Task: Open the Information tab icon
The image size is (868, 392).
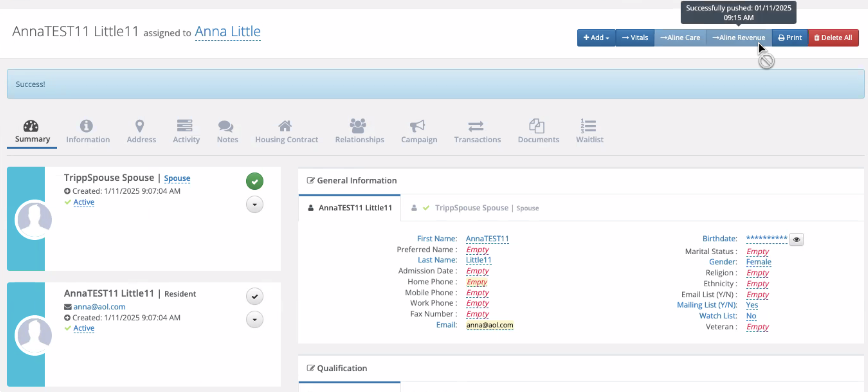Action: (x=86, y=126)
